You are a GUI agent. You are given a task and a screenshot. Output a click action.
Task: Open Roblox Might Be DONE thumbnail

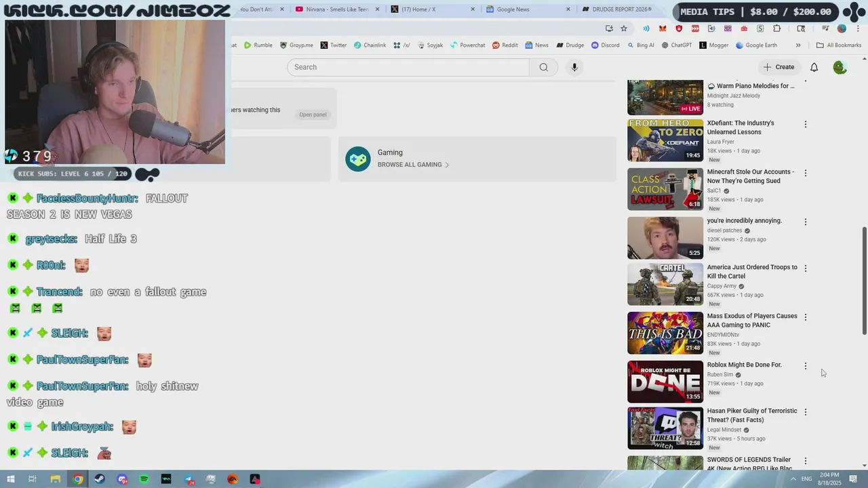pyautogui.click(x=665, y=382)
